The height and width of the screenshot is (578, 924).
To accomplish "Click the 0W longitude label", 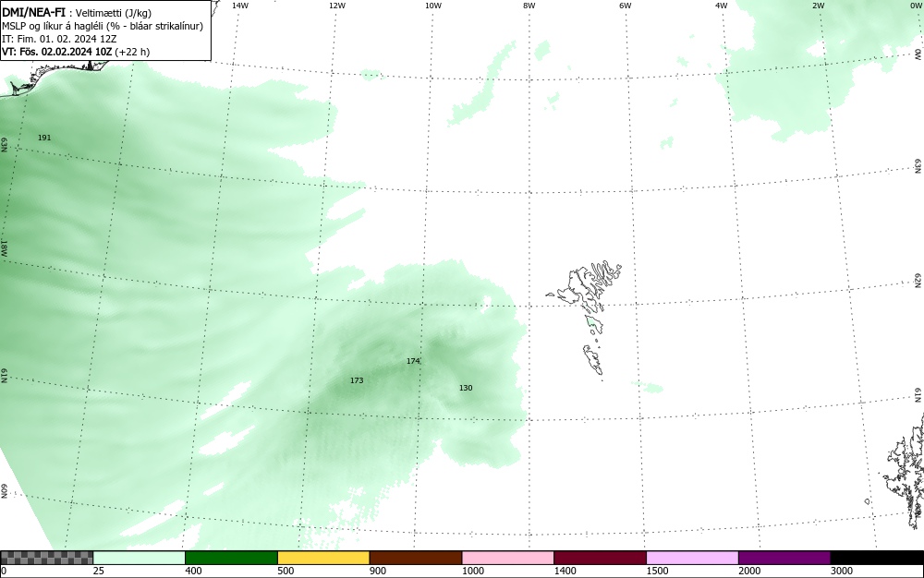I will point(915,6).
